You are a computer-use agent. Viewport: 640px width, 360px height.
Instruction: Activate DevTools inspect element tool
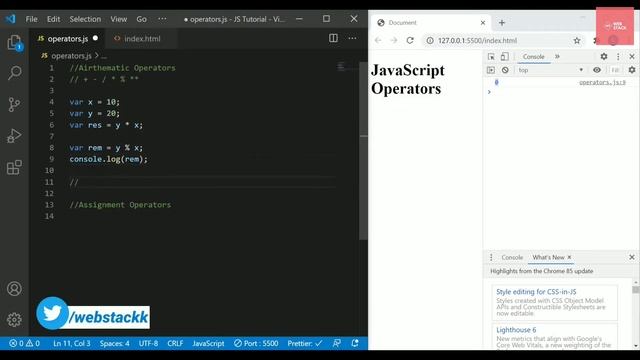pos(491,57)
